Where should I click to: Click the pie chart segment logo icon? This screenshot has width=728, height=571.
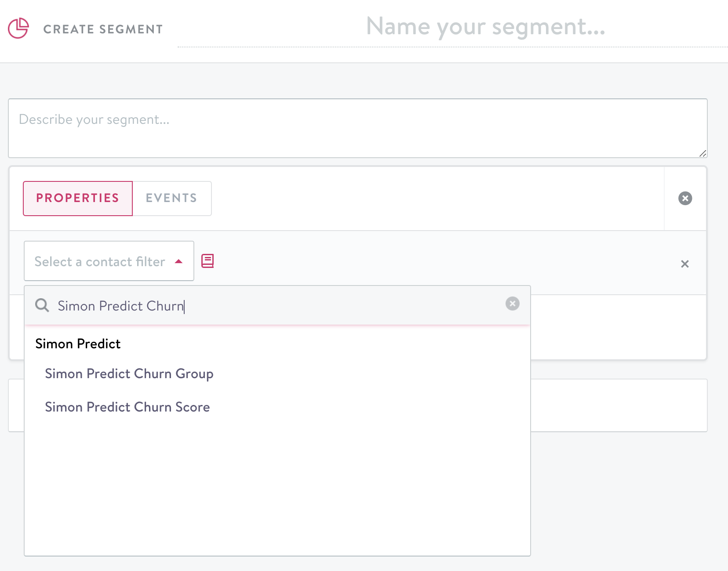click(x=18, y=28)
